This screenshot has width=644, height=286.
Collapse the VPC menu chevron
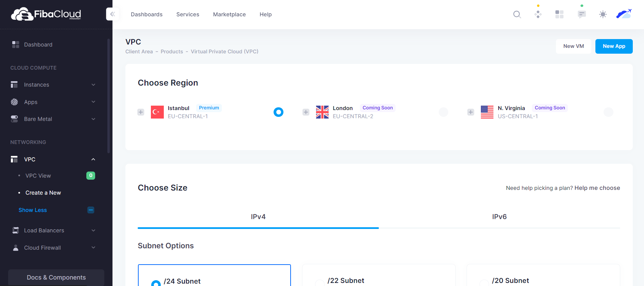click(93, 159)
